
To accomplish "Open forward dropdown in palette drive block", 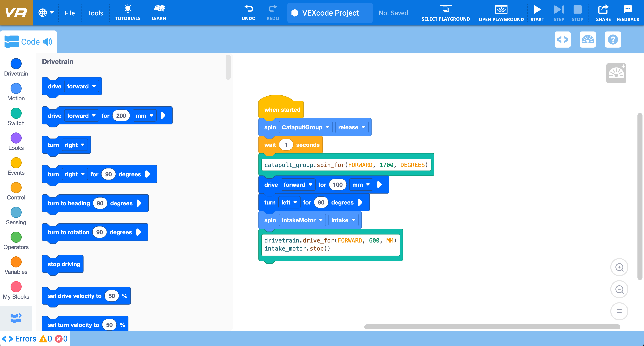I will (x=81, y=86).
